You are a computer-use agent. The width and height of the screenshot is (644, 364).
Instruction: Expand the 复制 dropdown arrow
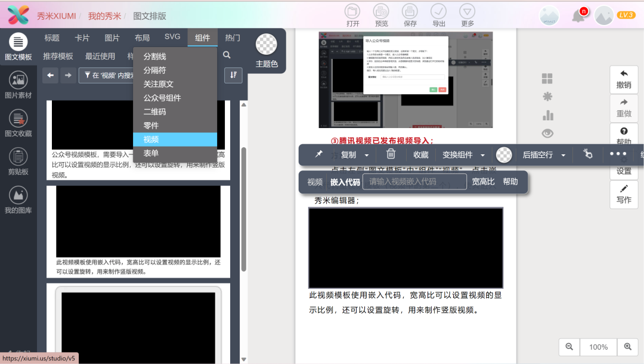pyautogui.click(x=367, y=155)
